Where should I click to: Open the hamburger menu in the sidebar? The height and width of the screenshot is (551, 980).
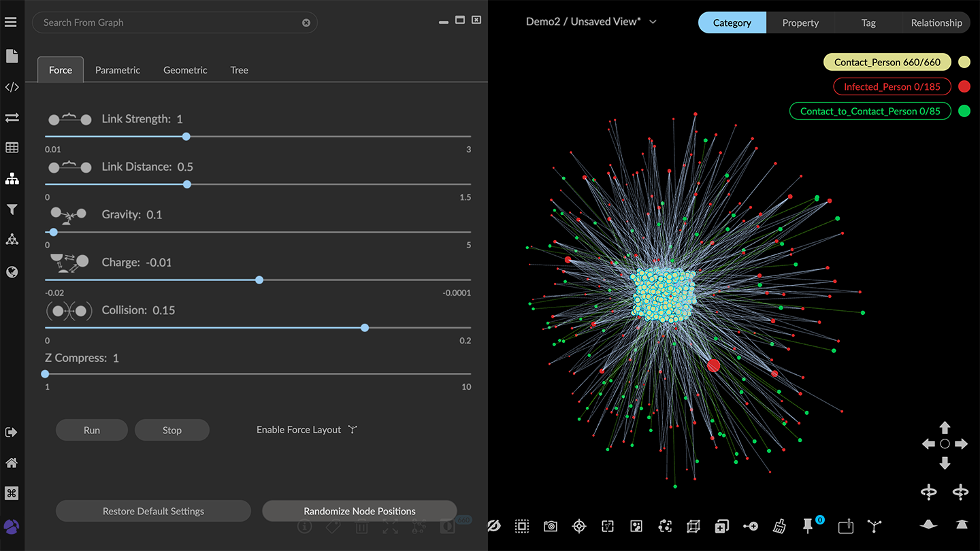click(x=11, y=22)
